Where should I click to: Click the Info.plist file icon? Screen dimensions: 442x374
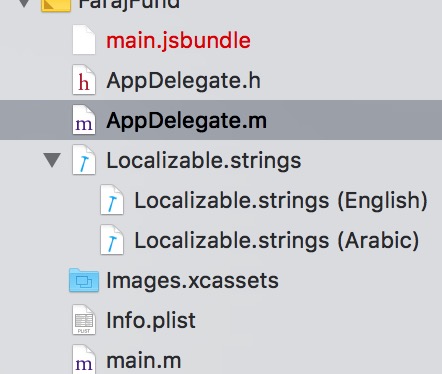[84, 320]
